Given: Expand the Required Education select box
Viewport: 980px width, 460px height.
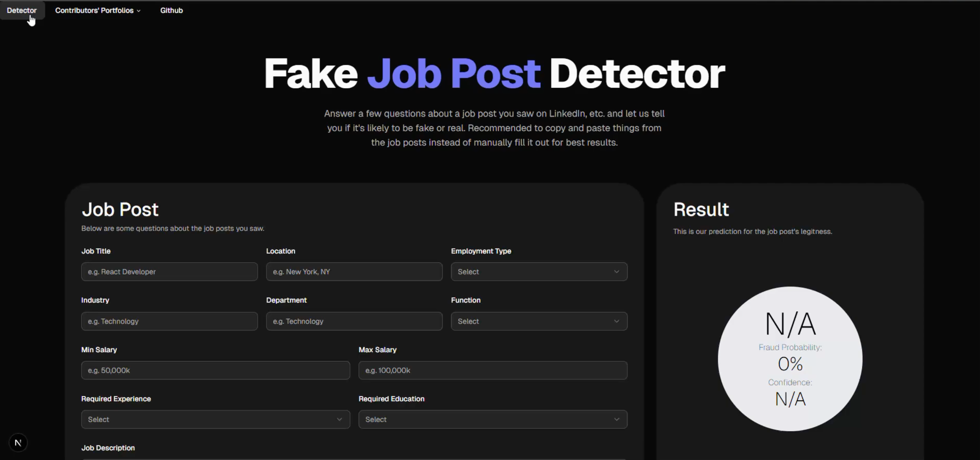Looking at the screenshot, I should [487, 419].
